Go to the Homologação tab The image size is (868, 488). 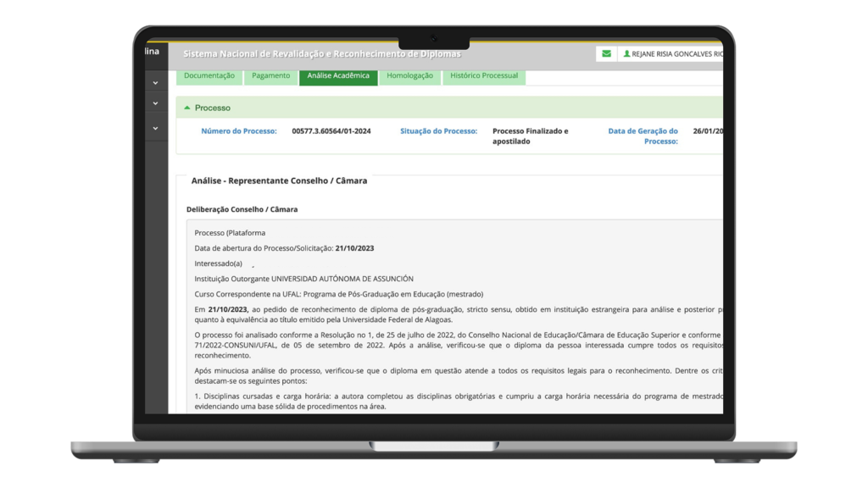tap(409, 76)
